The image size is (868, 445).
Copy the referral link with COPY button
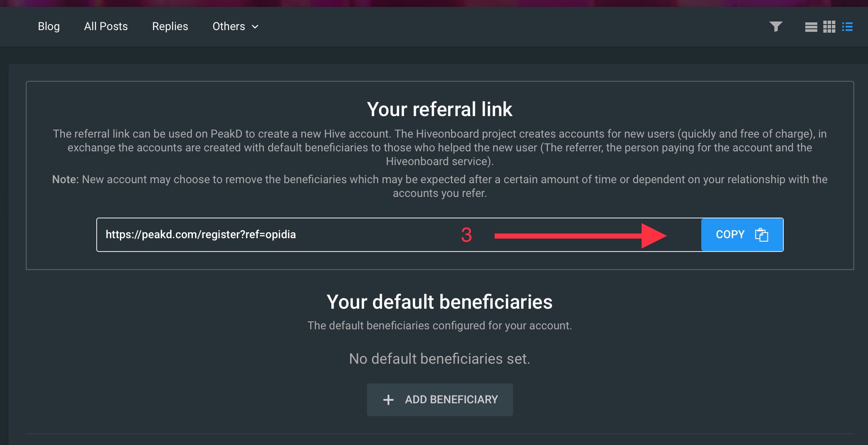742,235
